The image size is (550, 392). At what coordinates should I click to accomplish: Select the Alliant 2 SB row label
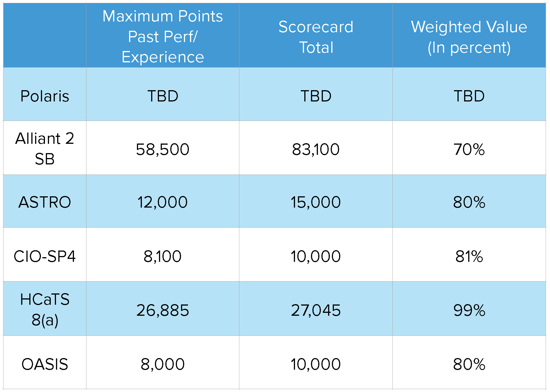(x=45, y=148)
